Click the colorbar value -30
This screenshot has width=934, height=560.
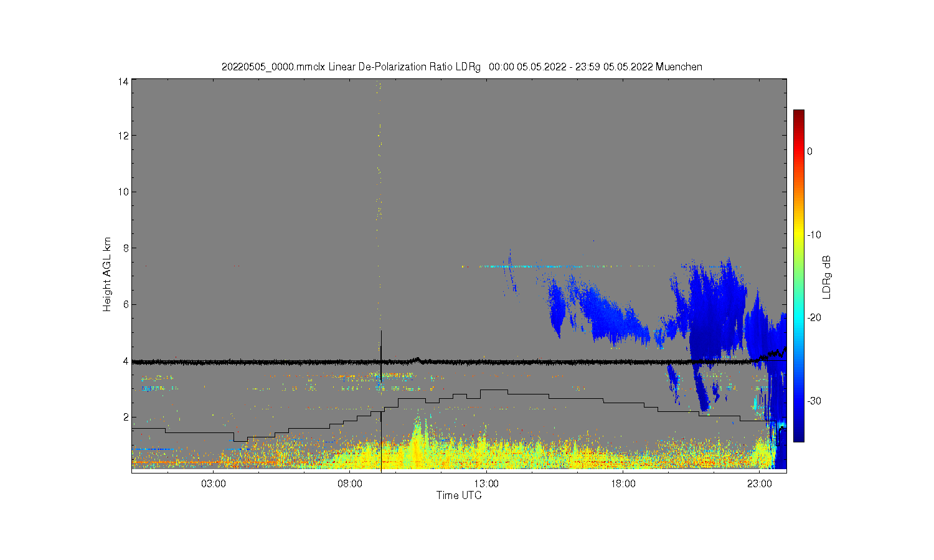[814, 401]
